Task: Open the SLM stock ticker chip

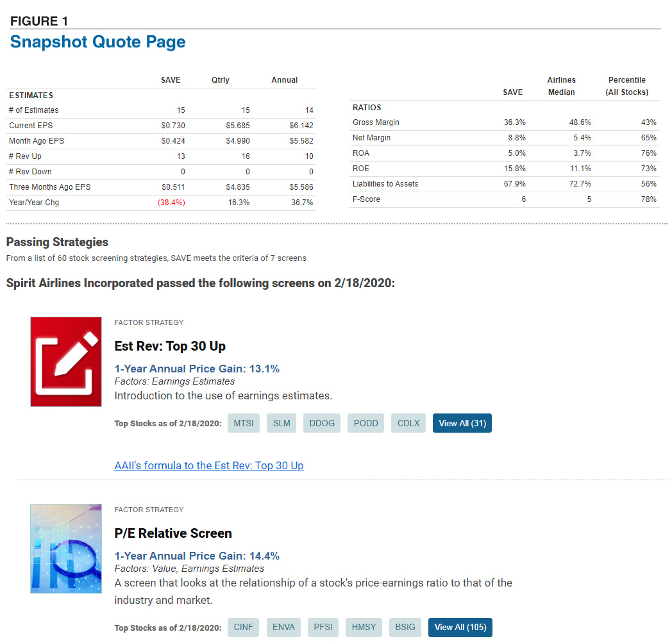Action: click(x=281, y=423)
